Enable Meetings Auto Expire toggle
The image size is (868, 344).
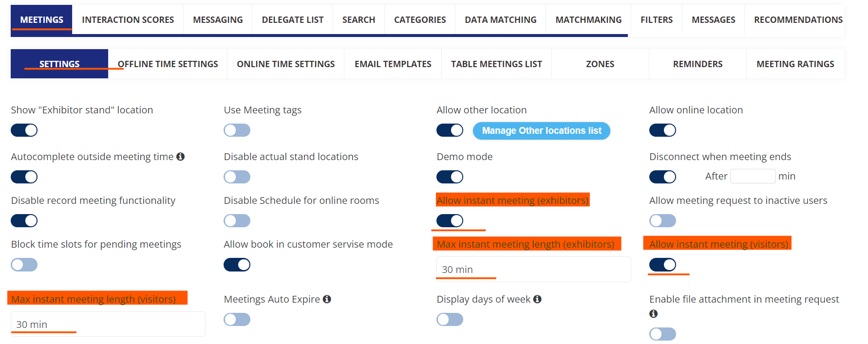coord(237,320)
